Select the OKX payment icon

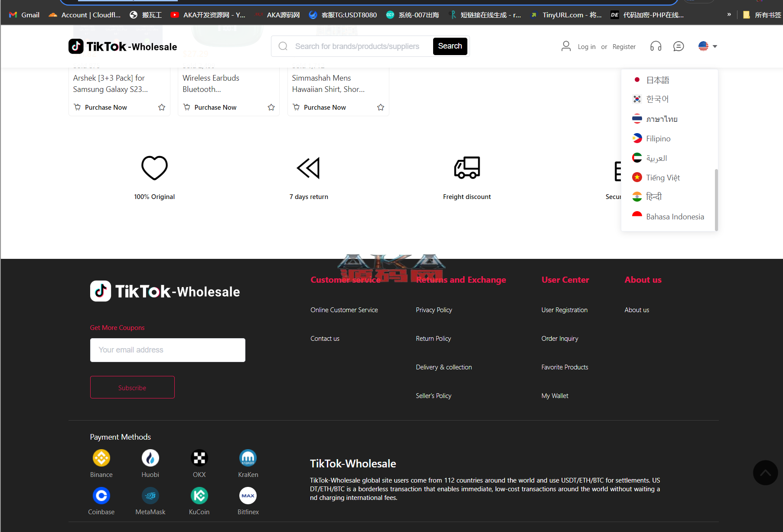[199, 458]
